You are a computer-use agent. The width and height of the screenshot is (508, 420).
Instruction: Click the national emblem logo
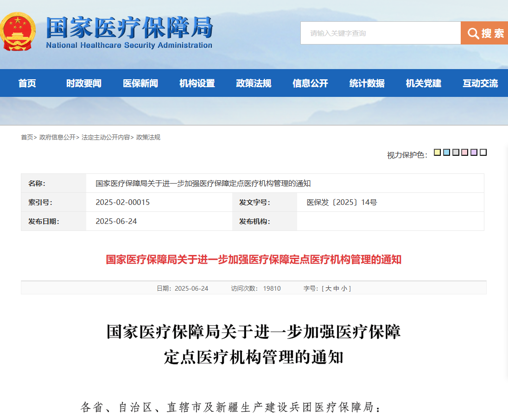(18, 32)
